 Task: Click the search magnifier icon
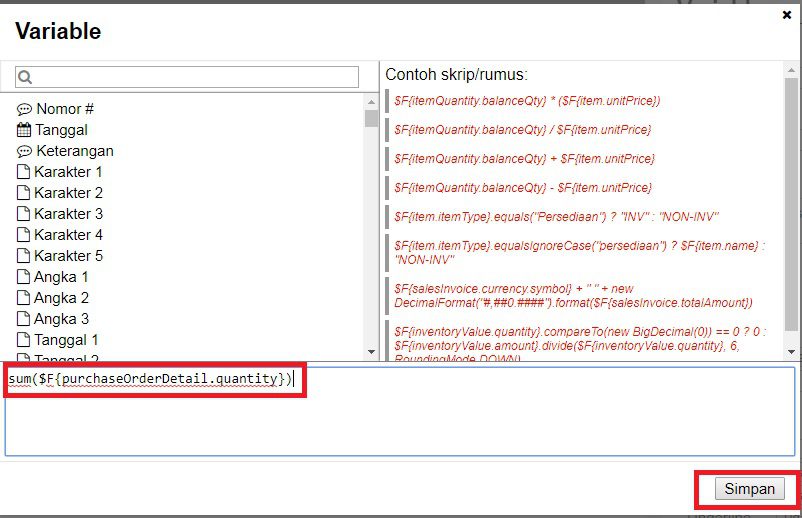[25, 77]
